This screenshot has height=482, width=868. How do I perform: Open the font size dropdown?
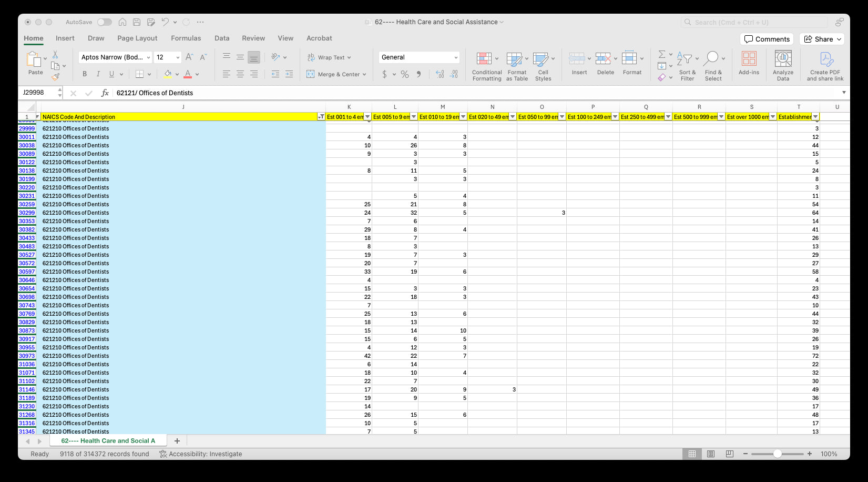[x=178, y=57]
